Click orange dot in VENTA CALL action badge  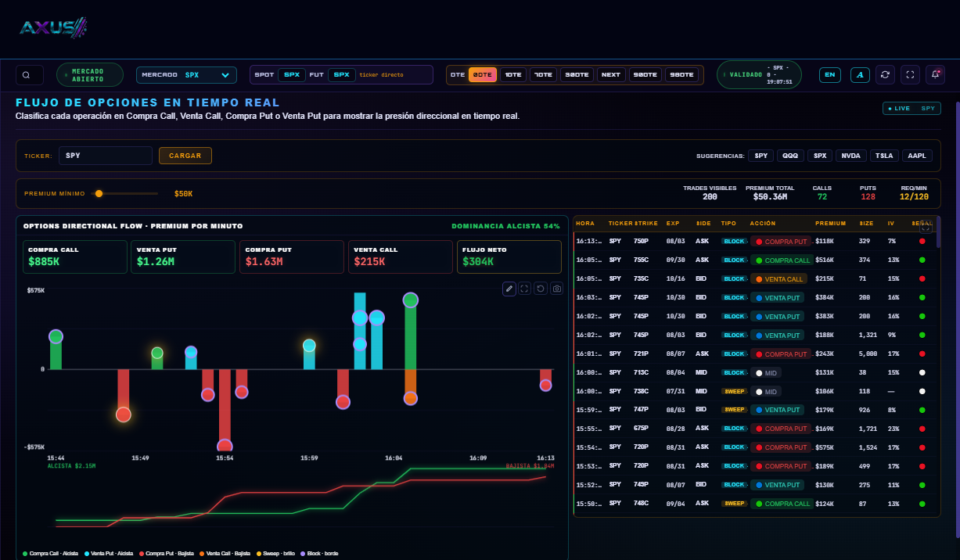759,279
